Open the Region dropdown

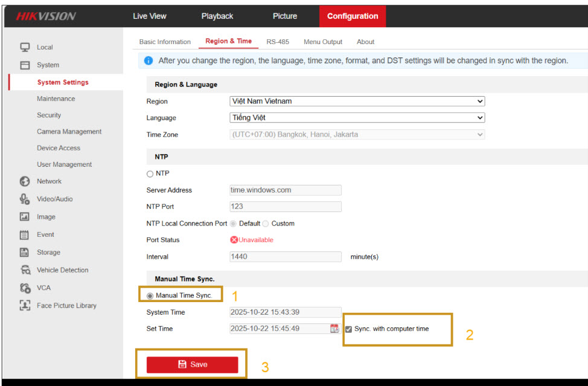point(357,101)
